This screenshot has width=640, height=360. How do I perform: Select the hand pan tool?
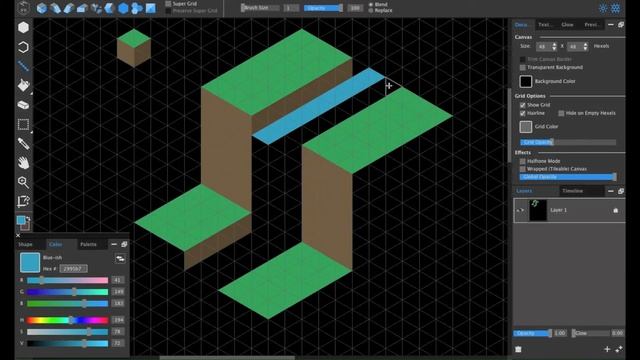coord(23,163)
